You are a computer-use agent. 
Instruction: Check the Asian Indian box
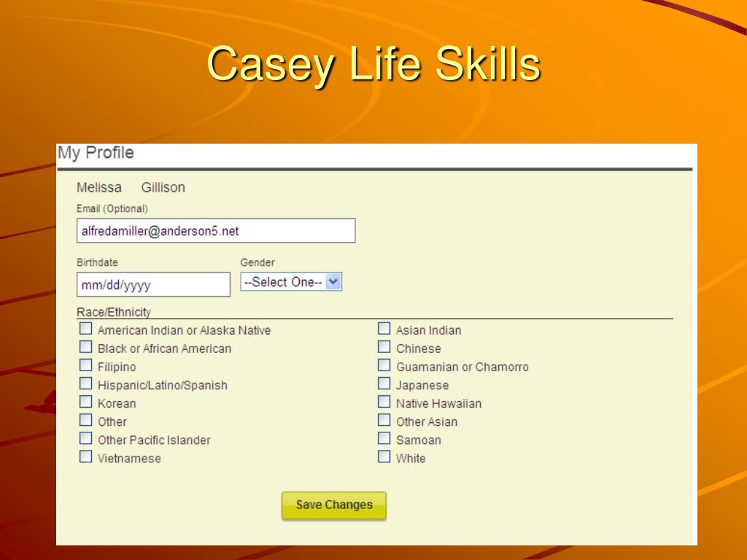[384, 329]
